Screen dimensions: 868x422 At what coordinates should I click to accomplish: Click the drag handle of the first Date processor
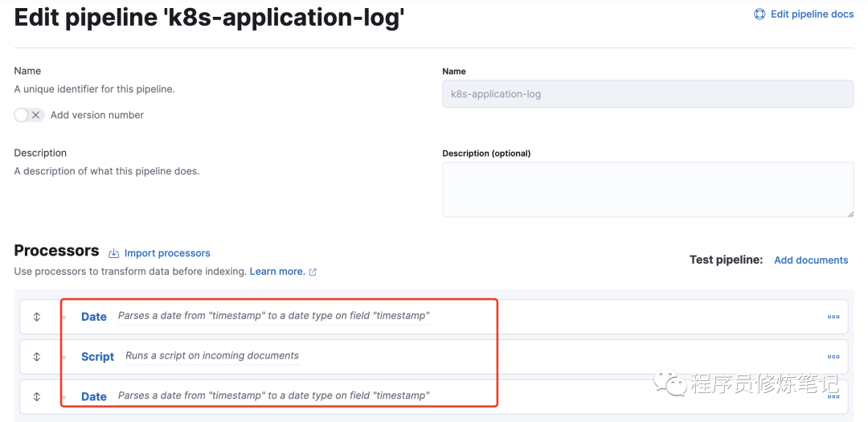pyautogui.click(x=37, y=317)
